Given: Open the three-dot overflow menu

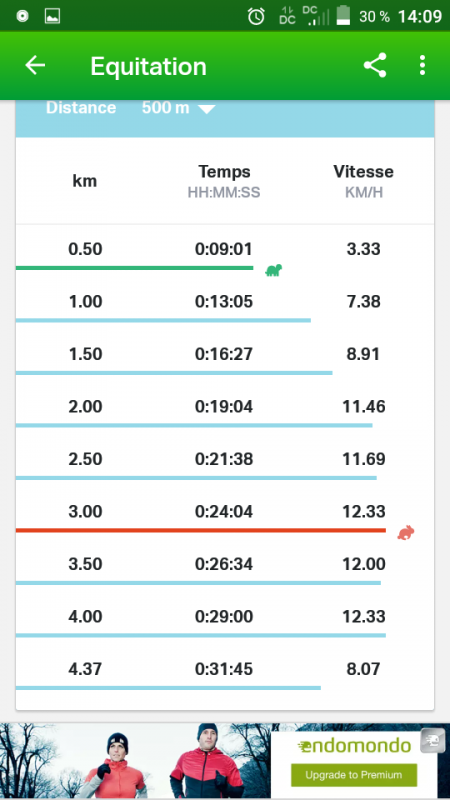Looking at the screenshot, I should click(x=422, y=65).
